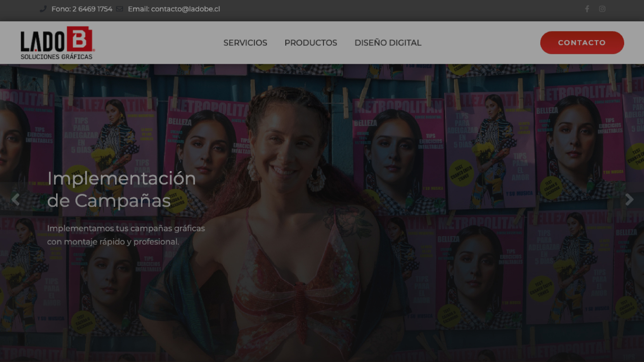Image resolution: width=644 pixels, height=362 pixels.
Task: Open the DISEÑO DIGITAL menu
Action: (388, 43)
